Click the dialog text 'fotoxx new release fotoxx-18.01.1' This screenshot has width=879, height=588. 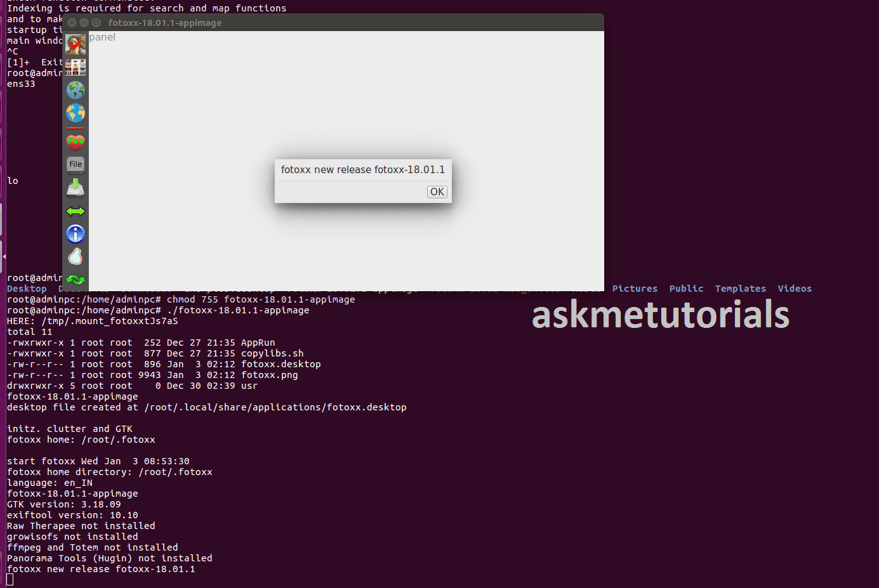coord(363,170)
